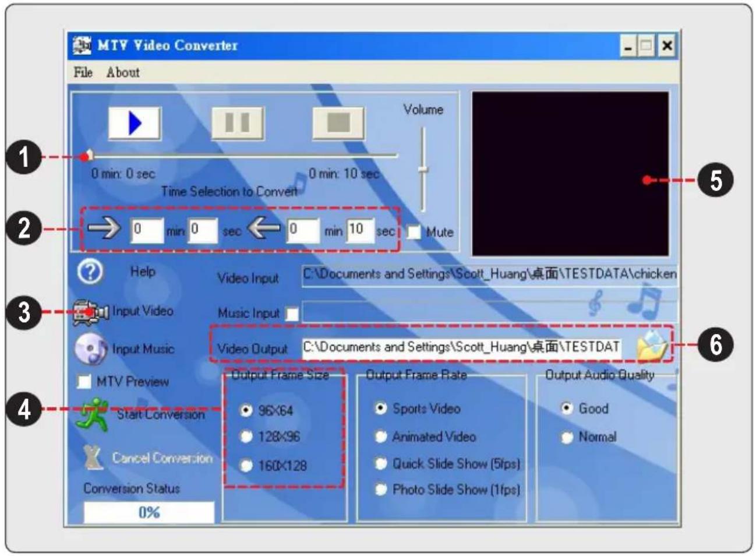The width and height of the screenshot is (756, 556).
Task: Click the empty Music Input path field
Action: pos(489,312)
